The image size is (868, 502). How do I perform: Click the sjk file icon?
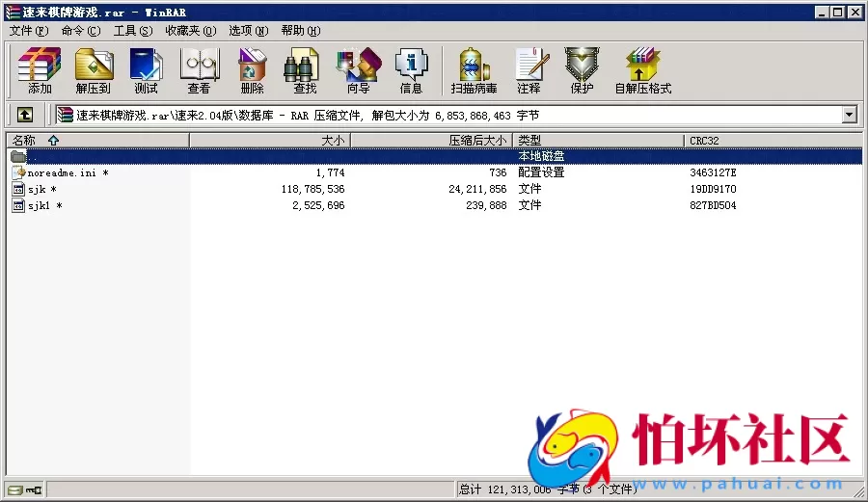18,189
